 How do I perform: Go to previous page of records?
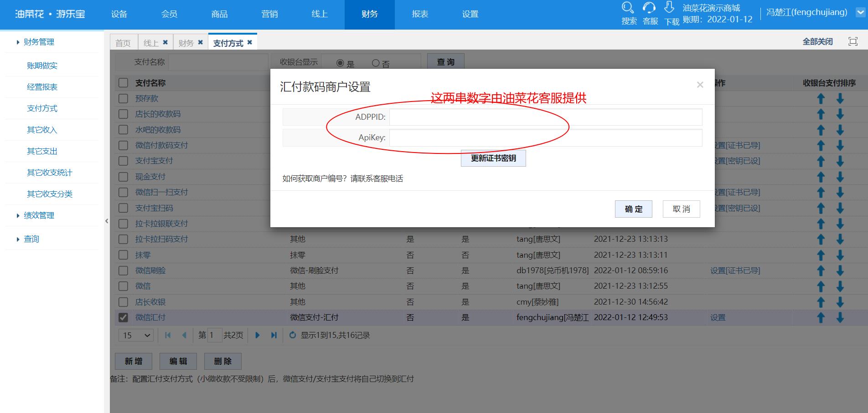click(184, 335)
